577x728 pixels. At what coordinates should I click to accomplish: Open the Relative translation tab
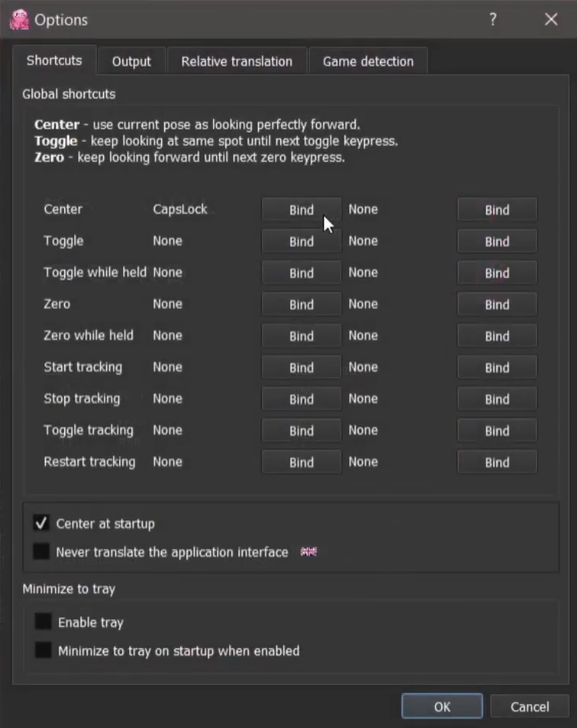pos(237,61)
